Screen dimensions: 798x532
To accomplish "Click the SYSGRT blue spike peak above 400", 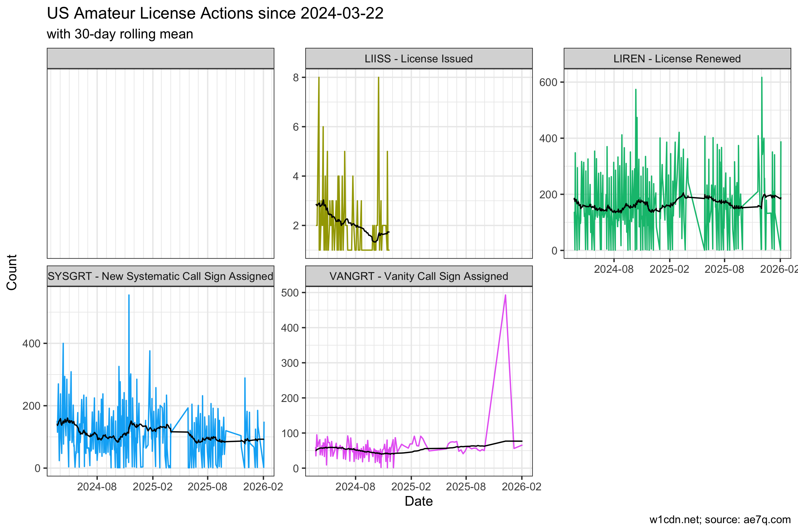I will [129, 296].
